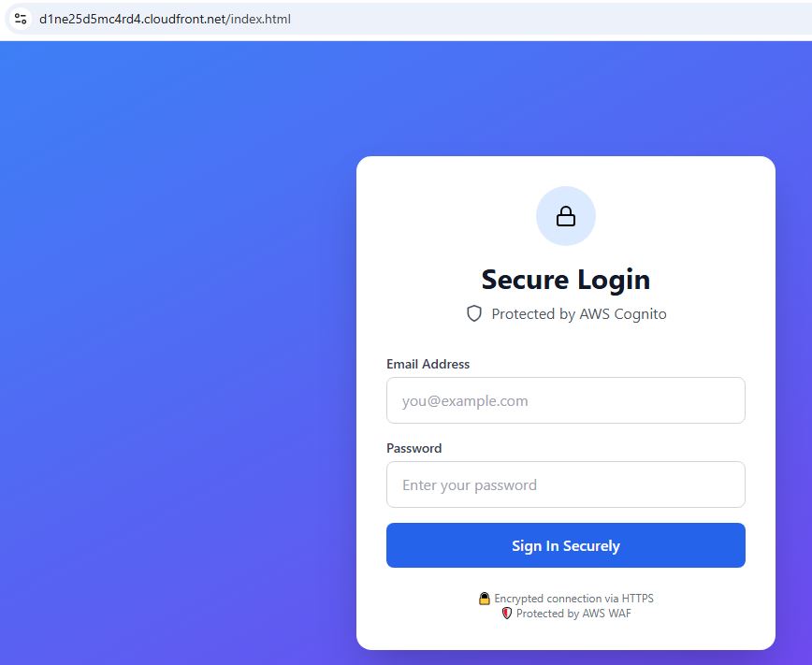Click yellow padlock icon near HTTPS text
This screenshot has height=665, width=812.
(485, 599)
